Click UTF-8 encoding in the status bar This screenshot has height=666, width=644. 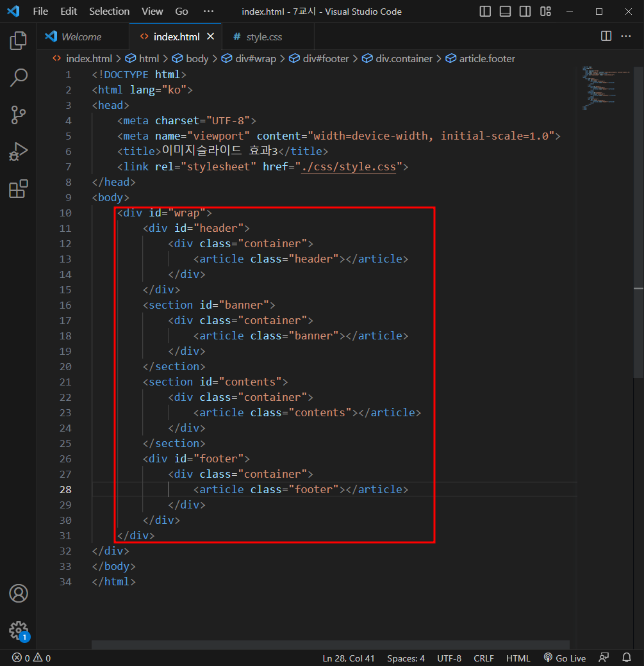pyautogui.click(x=449, y=658)
